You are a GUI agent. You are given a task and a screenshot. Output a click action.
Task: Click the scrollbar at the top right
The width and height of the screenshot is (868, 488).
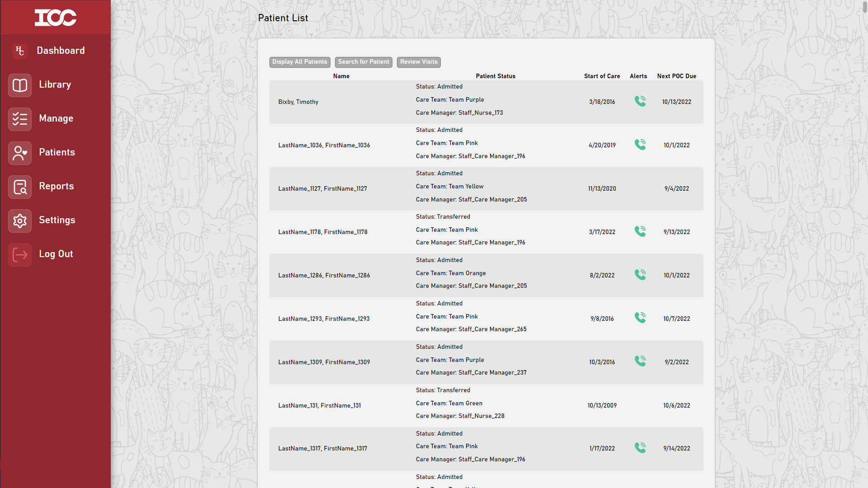point(865,7)
